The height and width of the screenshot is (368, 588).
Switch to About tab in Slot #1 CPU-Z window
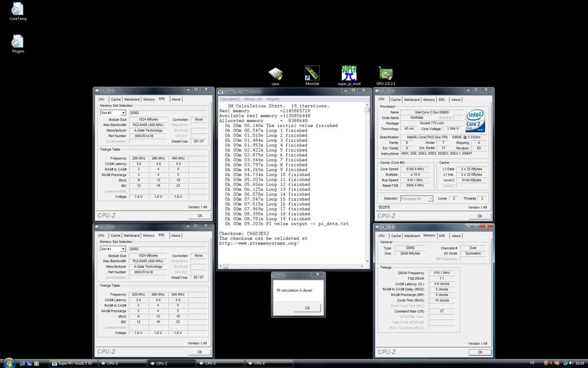[176, 236]
